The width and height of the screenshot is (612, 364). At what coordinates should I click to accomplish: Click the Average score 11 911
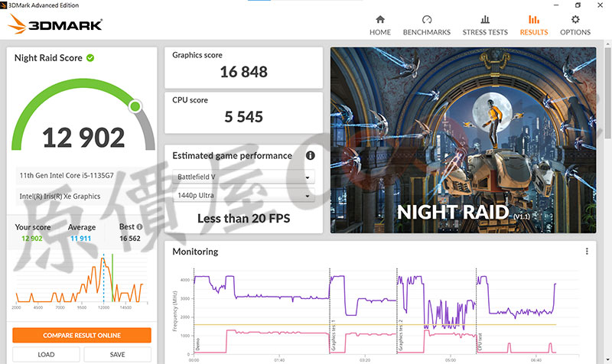click(81, 239)
